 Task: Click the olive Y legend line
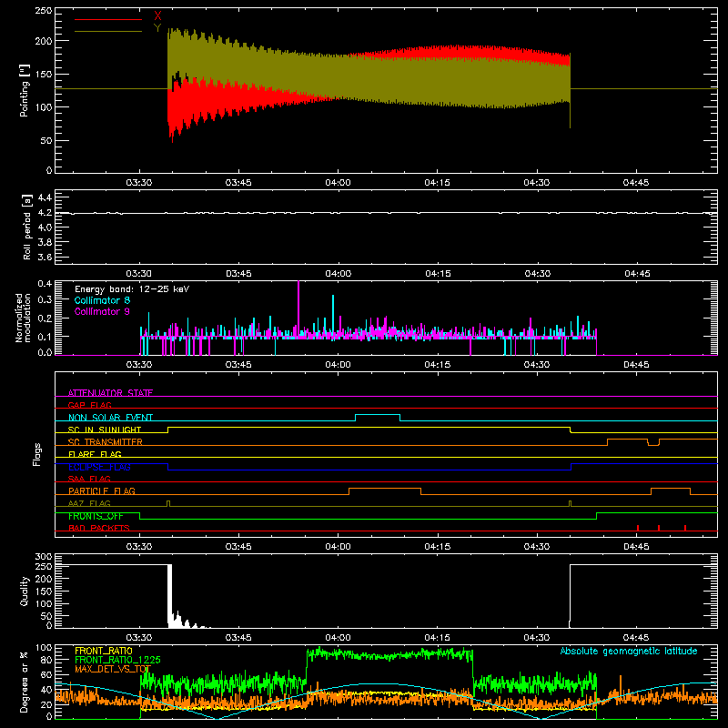(108, 31)
